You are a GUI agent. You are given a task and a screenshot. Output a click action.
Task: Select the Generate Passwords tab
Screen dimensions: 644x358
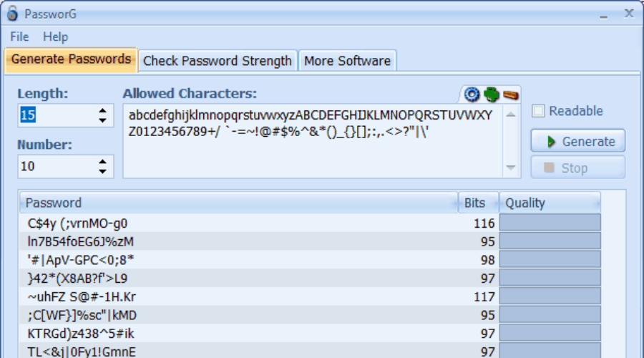tap(71, 59)
